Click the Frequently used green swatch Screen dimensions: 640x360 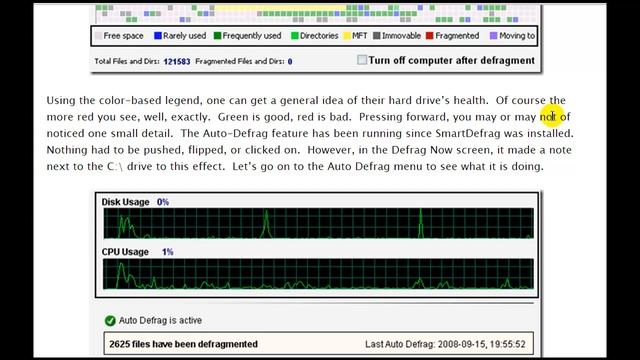tap(217, 36)
